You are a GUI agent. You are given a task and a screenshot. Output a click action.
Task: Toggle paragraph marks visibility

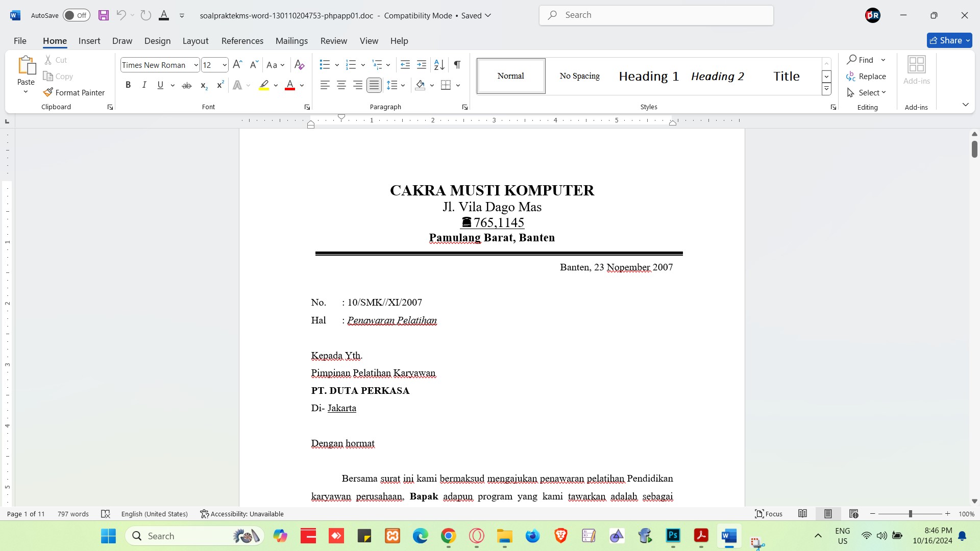[x=457, y=65]
